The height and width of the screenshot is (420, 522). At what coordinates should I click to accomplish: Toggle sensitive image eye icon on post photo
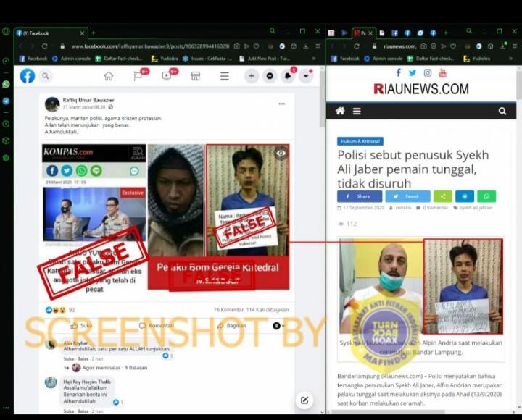point(281,153)
